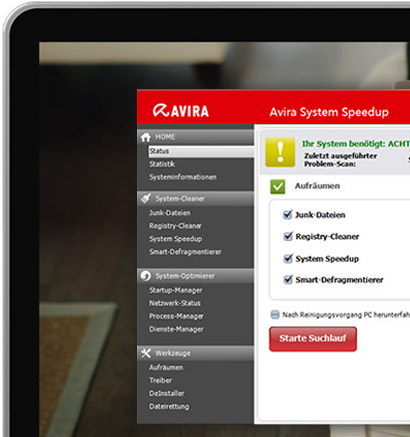The height and width of the screenshot is (437, 410).
Task: Click the Avira logo in the header
Action: pos(181,111)
